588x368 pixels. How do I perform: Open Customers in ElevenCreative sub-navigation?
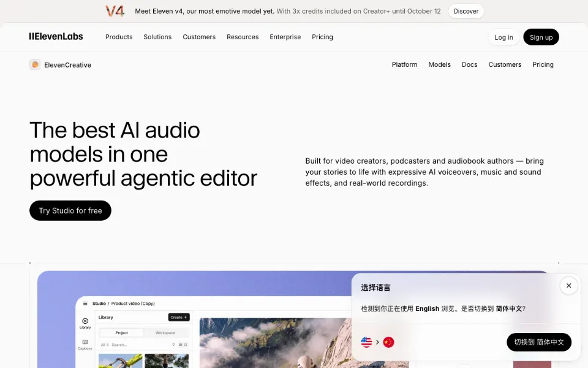coord(505,64)
